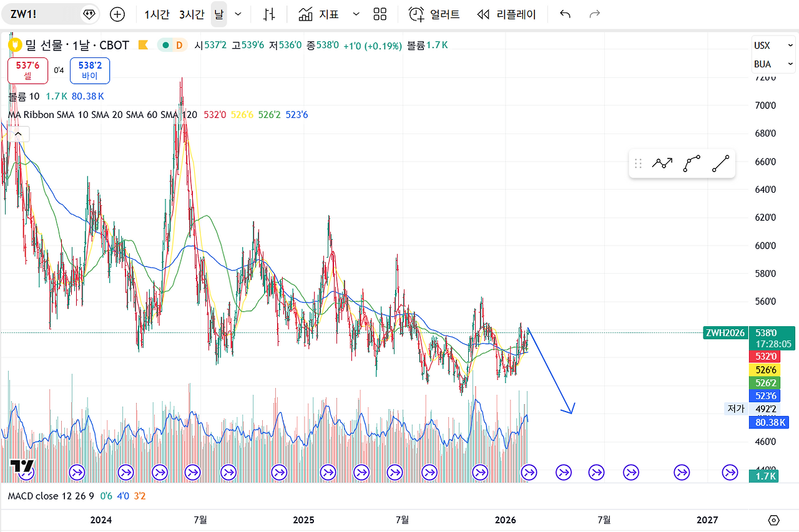The image size is (799, 532).
Task: Click the 밀 선물 · 1날 · CBOT title
Action: pos(77,45)
